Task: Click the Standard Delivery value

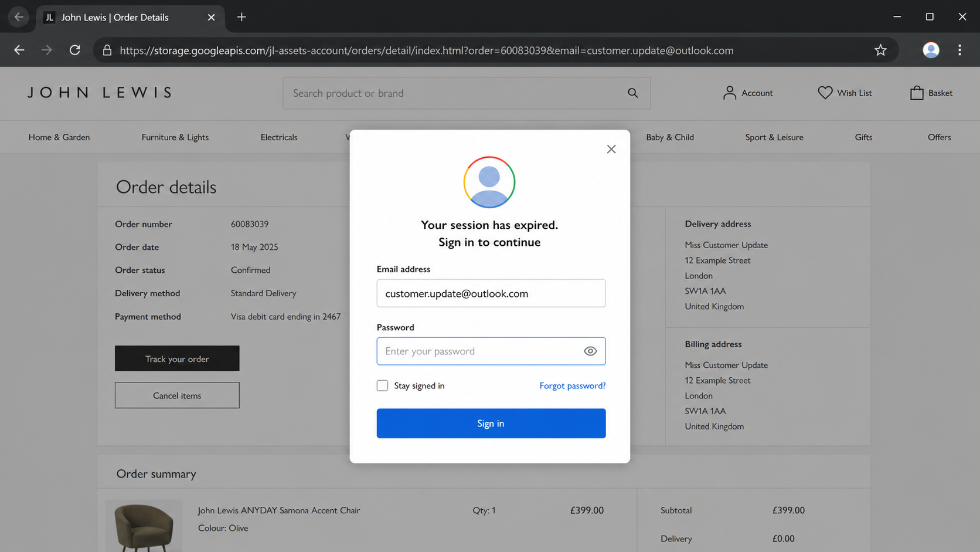Action: [263, 293]
